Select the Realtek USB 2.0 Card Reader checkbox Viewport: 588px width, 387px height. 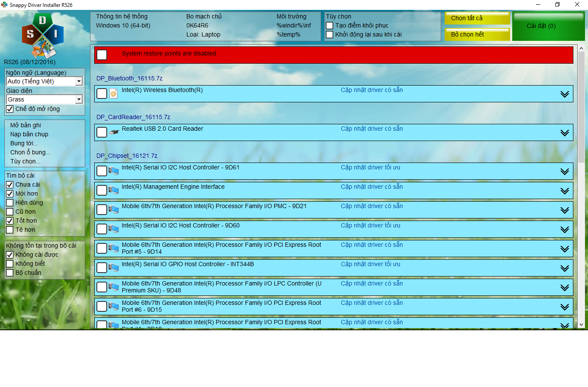[102, 132]
